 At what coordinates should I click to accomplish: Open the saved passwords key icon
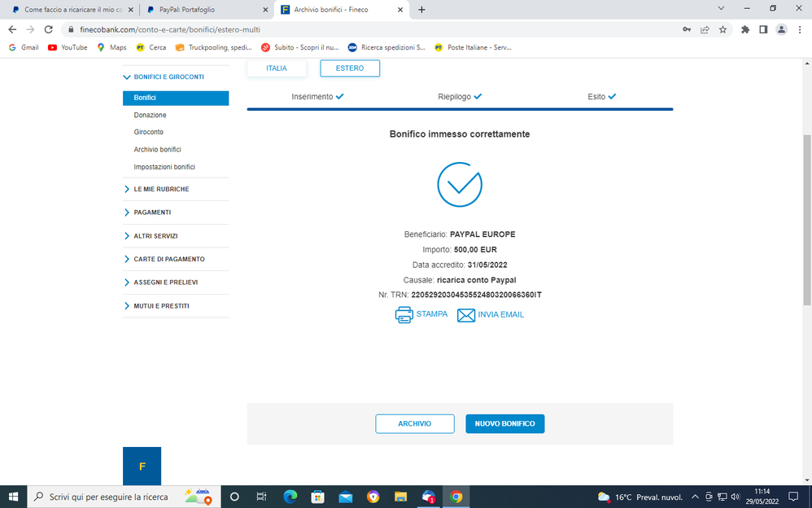click(687, 29)
